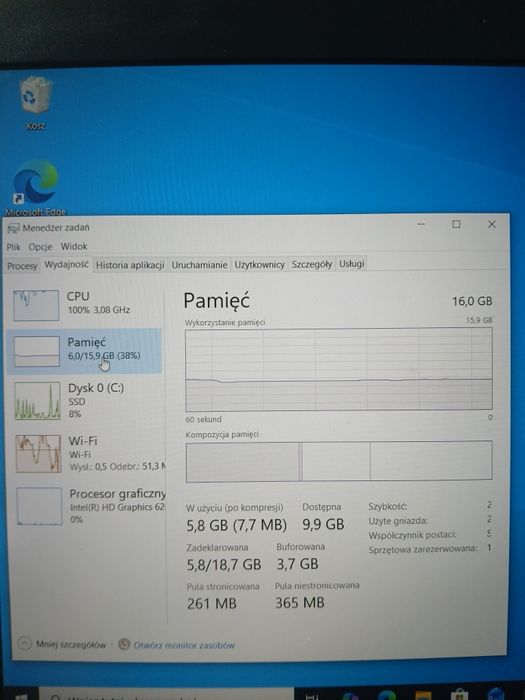
Task: Click the Mniej szczegółów chevron icon
Action: click(24, 644)
